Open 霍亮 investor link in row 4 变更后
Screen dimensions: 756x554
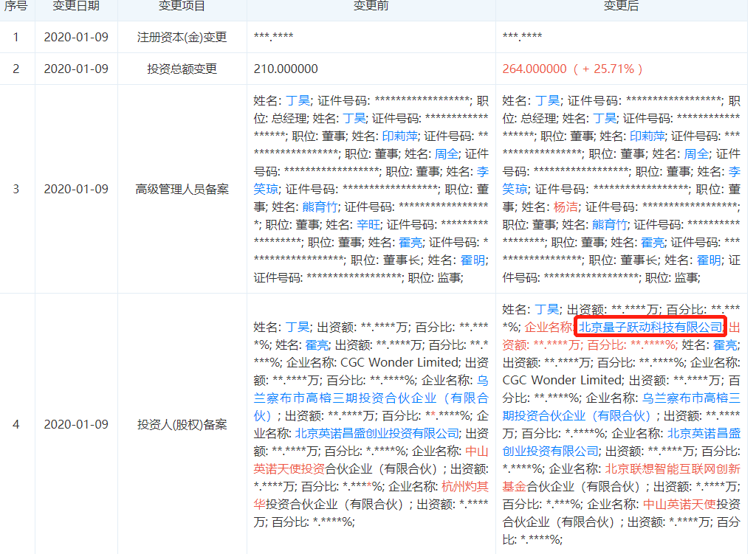725,345
